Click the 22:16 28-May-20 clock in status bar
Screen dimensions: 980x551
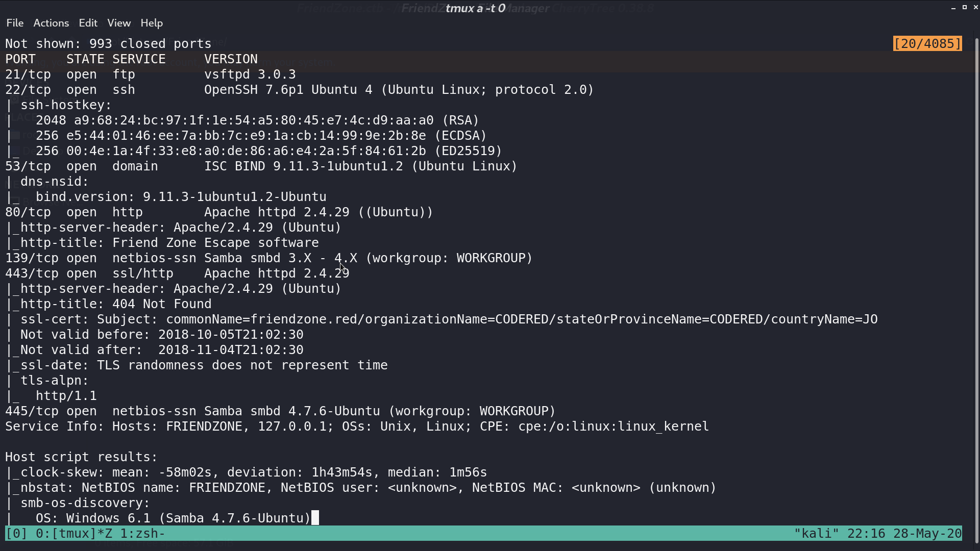[904, 534]
